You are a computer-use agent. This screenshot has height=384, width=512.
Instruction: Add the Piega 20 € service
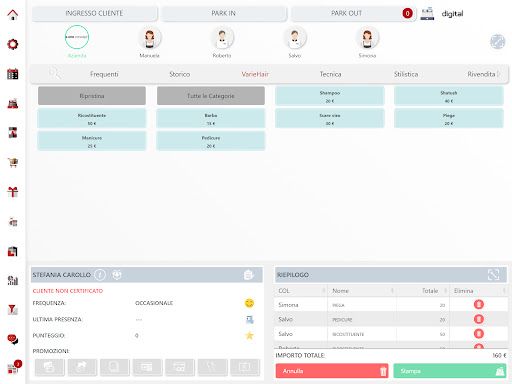point(449,119)
